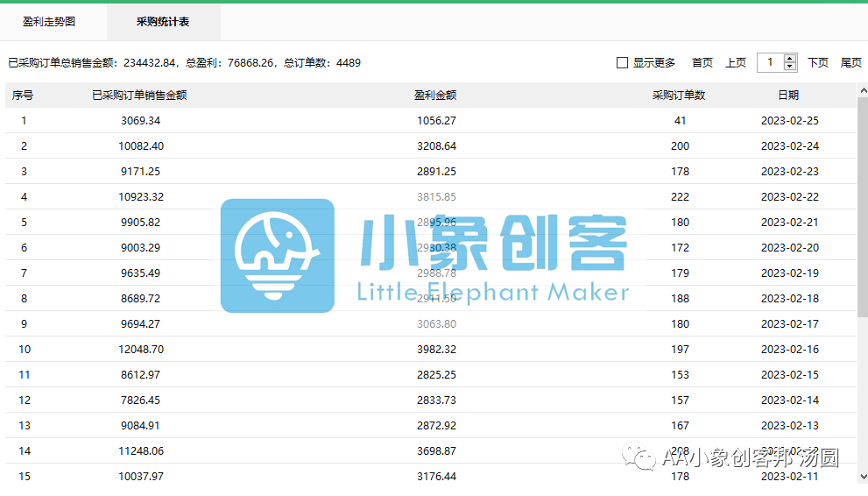This screenshot has height=496, width=868.
Task: Increase page number with up stepper arrow
Action: [x=790, y=58]
